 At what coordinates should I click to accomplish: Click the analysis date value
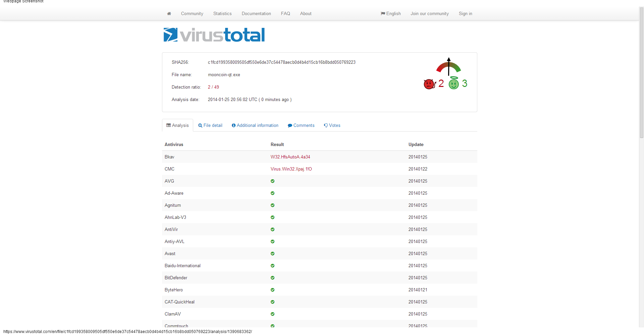pyautogui.click(x=250, y=100)
